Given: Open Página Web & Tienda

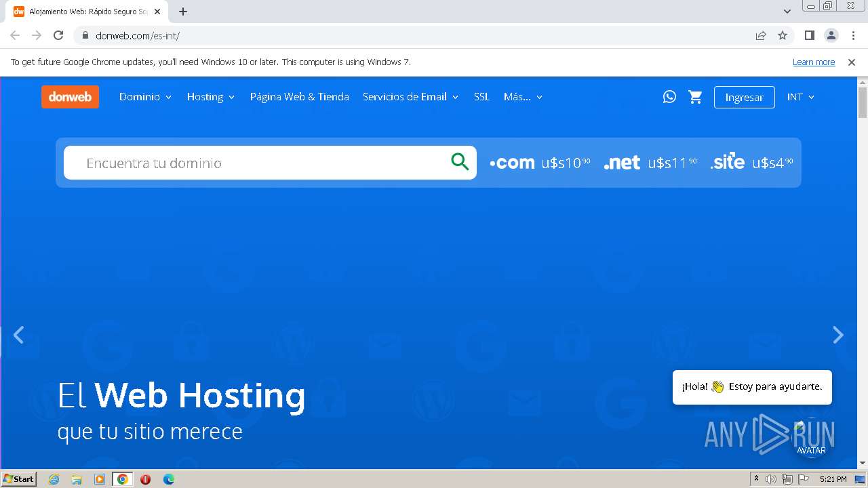Looking at the screenshot, I should (x=300, y=97).
